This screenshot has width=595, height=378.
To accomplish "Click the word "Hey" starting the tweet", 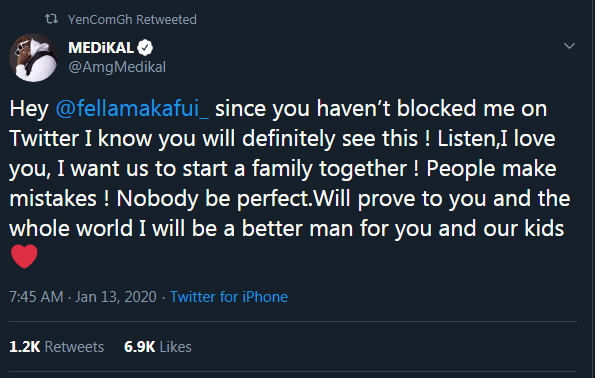I will coord(29,109).
